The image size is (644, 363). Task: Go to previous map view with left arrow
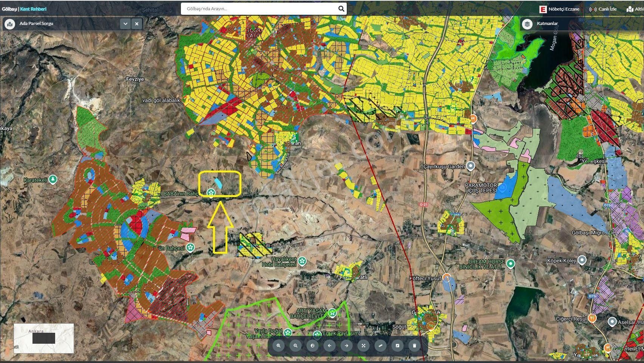329,346
